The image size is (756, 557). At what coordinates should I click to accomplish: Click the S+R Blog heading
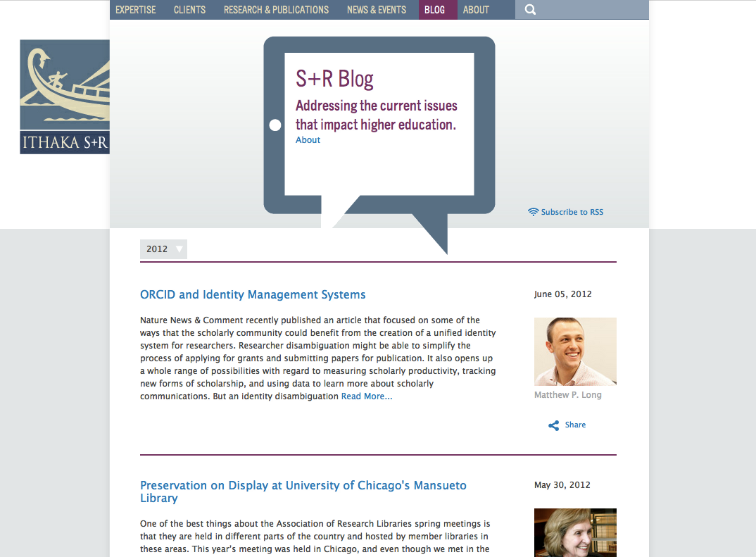[334, 79]
